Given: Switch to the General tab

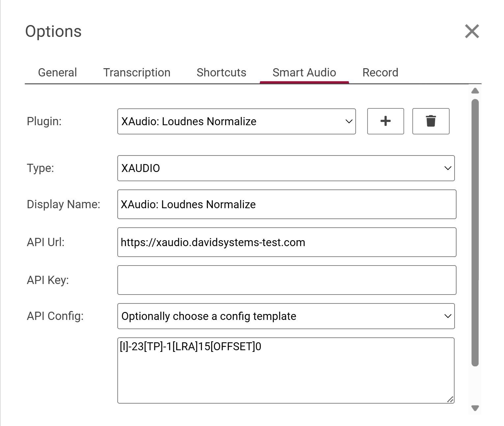Looking at the screenshot, I should (57, 72).
